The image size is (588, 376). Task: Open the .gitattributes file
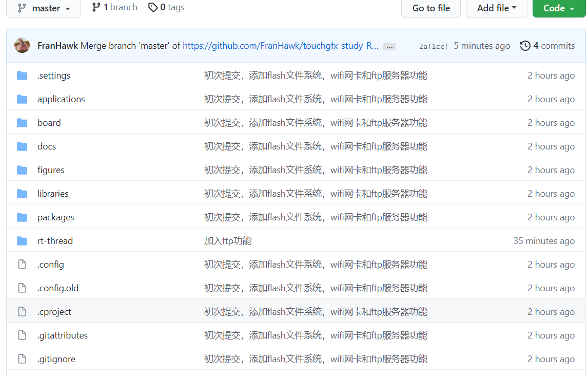63,335
